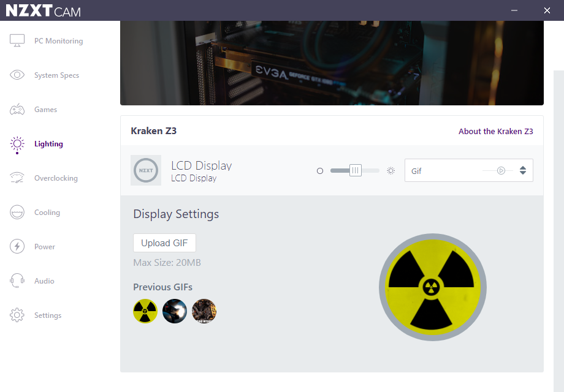Viewport: 564px width, 392px height.
Task: Open About the Kraken Z3 link
Action: coord(496,131)
